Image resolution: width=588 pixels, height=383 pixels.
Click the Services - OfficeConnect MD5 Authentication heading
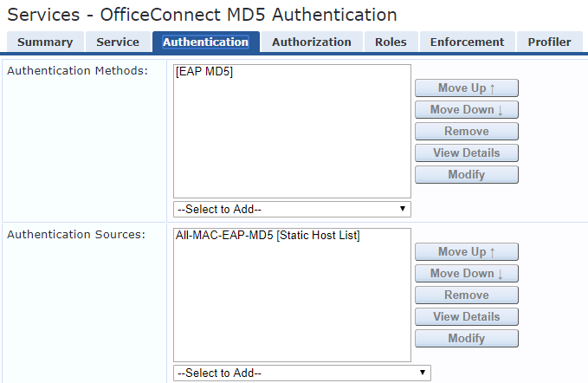(202, 15)
